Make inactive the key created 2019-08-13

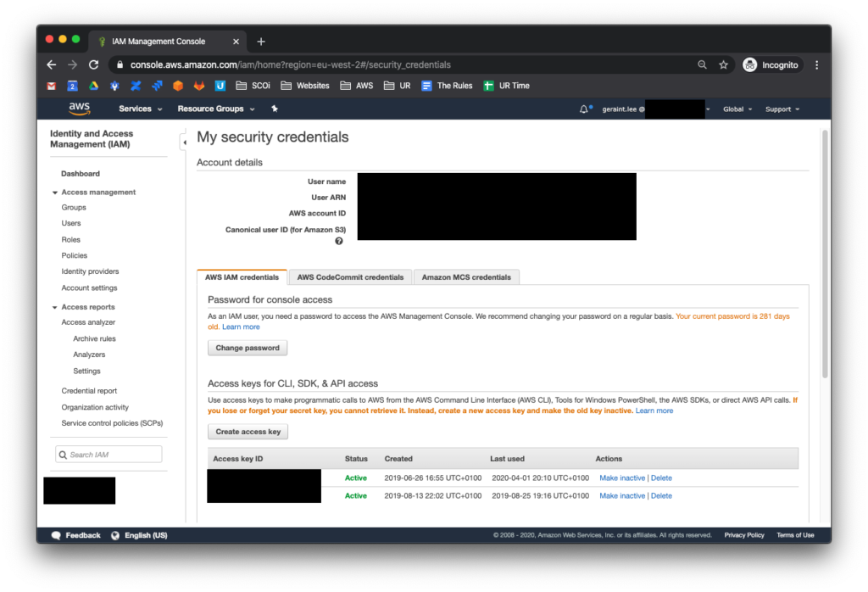pyautogui.click(x=622, y=495)
